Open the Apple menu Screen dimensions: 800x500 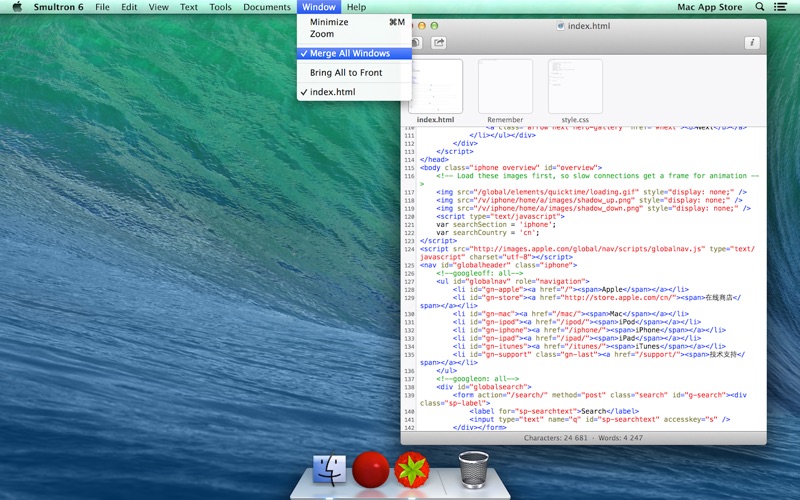17,7
